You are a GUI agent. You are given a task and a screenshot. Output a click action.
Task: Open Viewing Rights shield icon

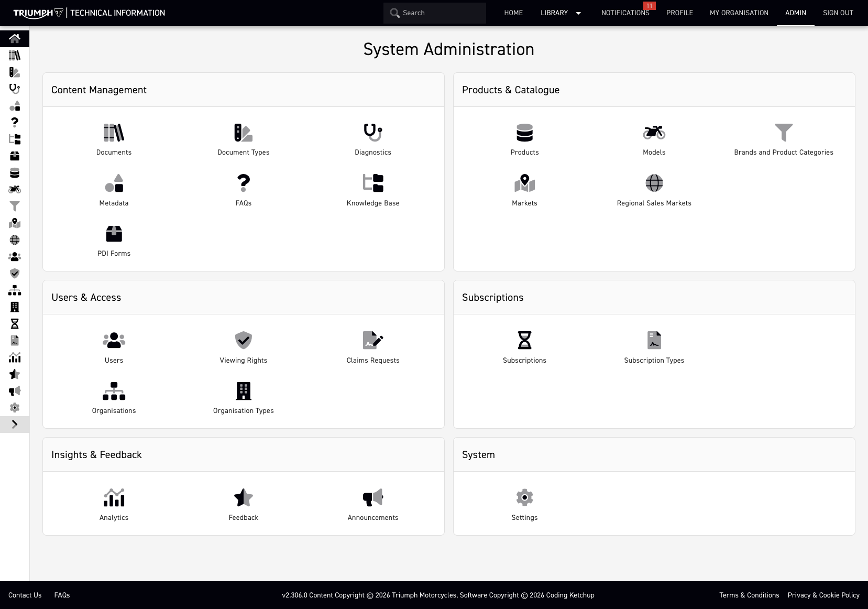click(243, 340)
